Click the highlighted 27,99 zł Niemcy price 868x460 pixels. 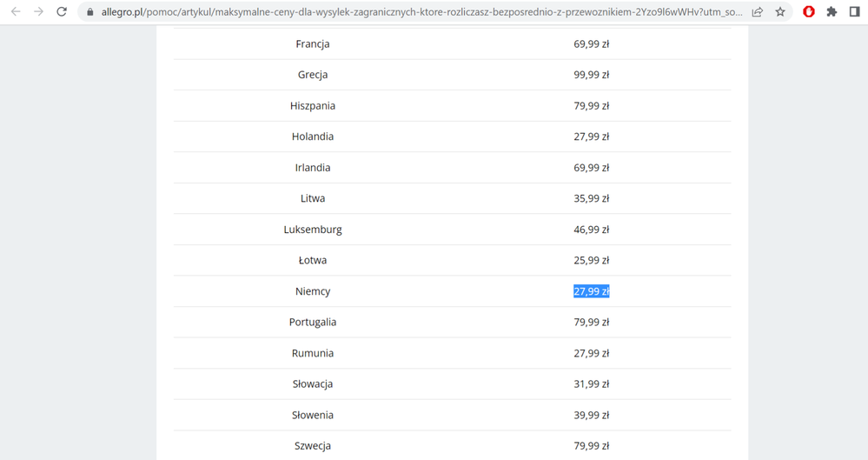(591, 291)
